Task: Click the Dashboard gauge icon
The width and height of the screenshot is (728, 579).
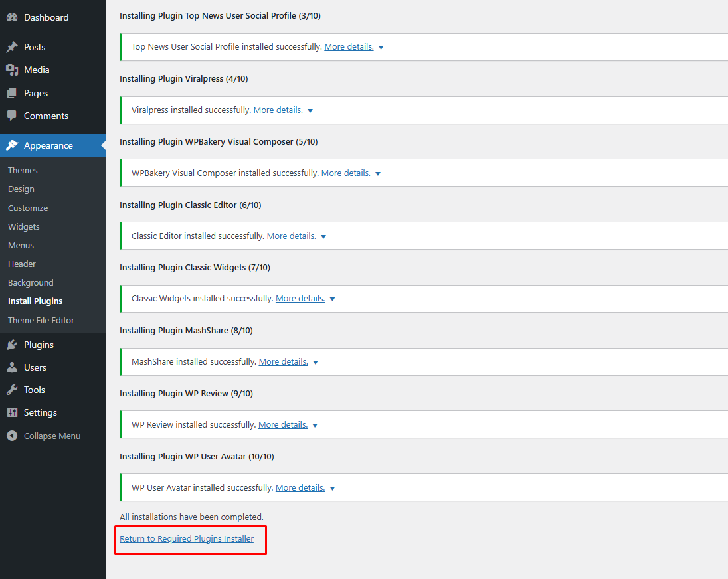Action: (12, 17)
